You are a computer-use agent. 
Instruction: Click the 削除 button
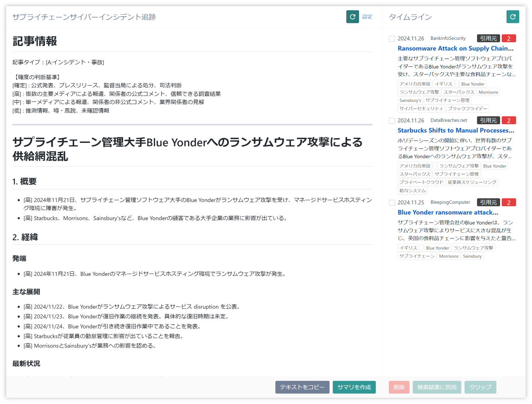click(x=399, y=387)
